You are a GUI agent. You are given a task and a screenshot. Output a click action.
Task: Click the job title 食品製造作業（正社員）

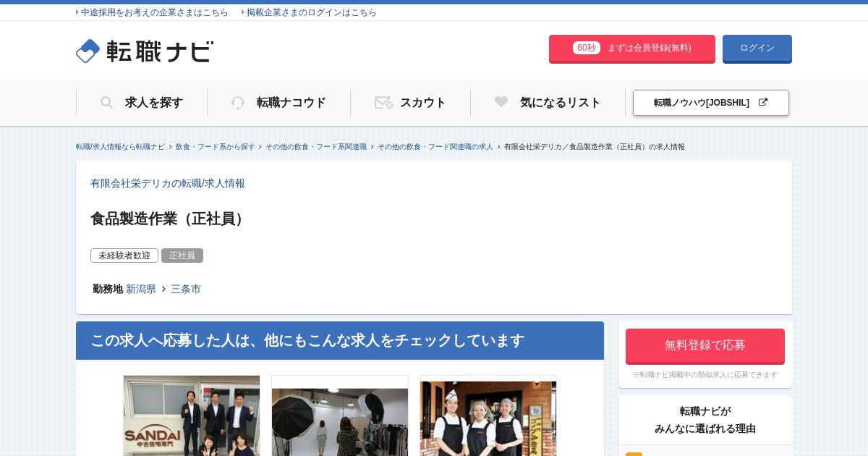[170, 219]
